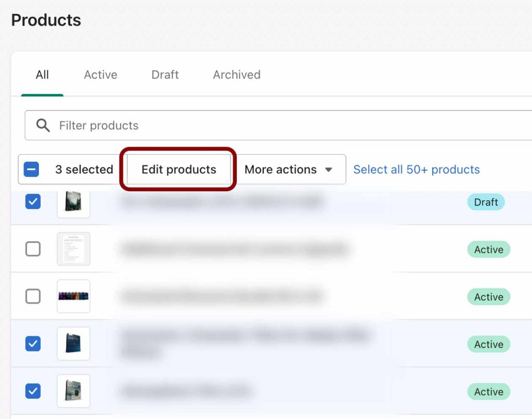Click the Edit products button

pyautogui.click(x=178, y=169)
